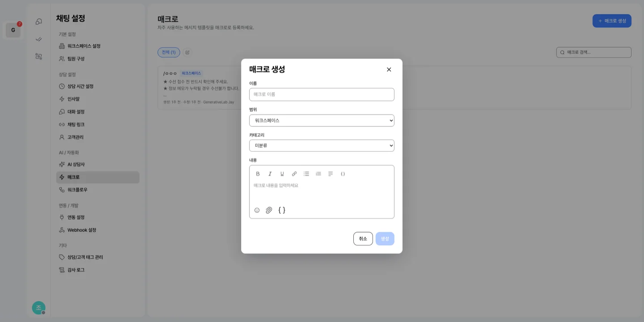
Task: Go to 워크스페이스 설정 in the sidebar
Action: pyautogui.click(x=97, y=46)
